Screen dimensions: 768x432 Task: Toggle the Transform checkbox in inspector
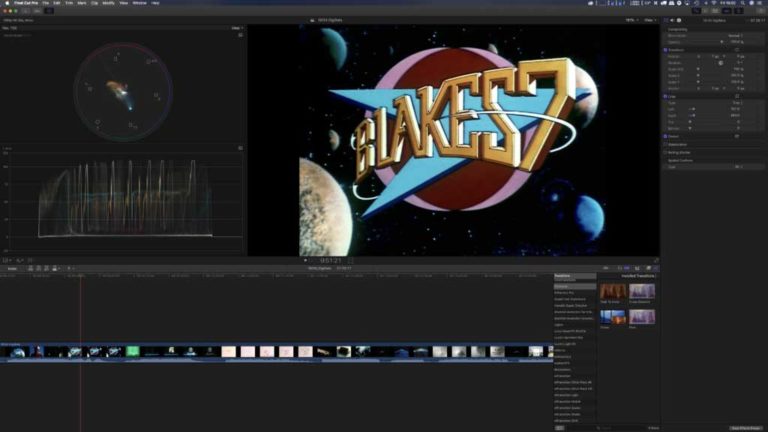click(665, 50)
